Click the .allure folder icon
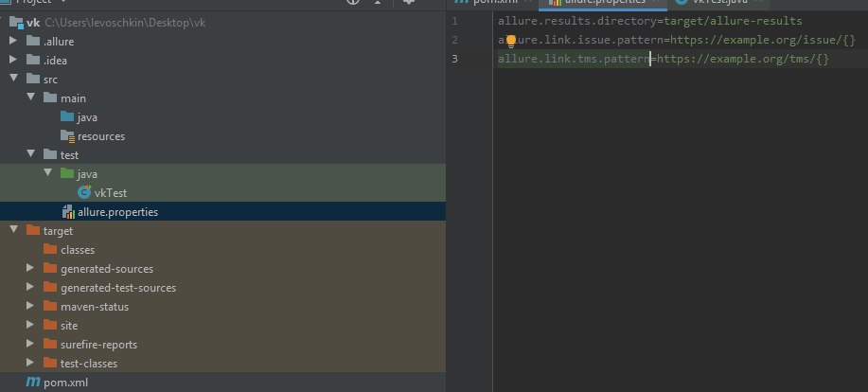The width and height of the screenshot is (868, 392). coord(33,41)
